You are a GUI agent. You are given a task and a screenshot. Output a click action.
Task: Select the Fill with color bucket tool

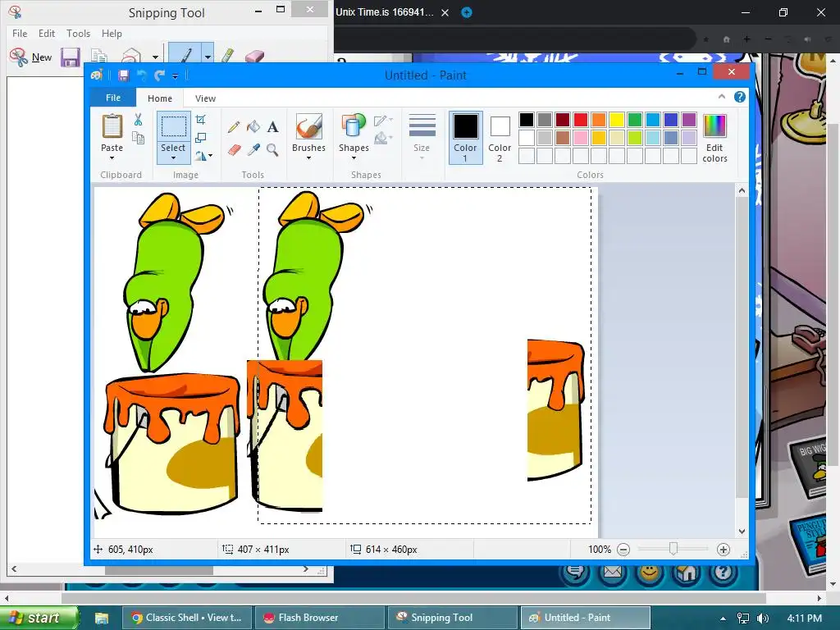253,126
